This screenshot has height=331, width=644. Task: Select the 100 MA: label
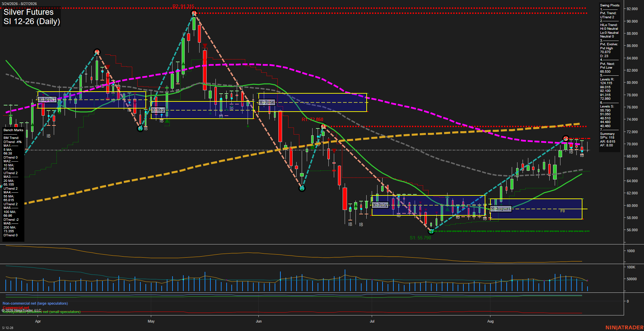coord(9,212)
